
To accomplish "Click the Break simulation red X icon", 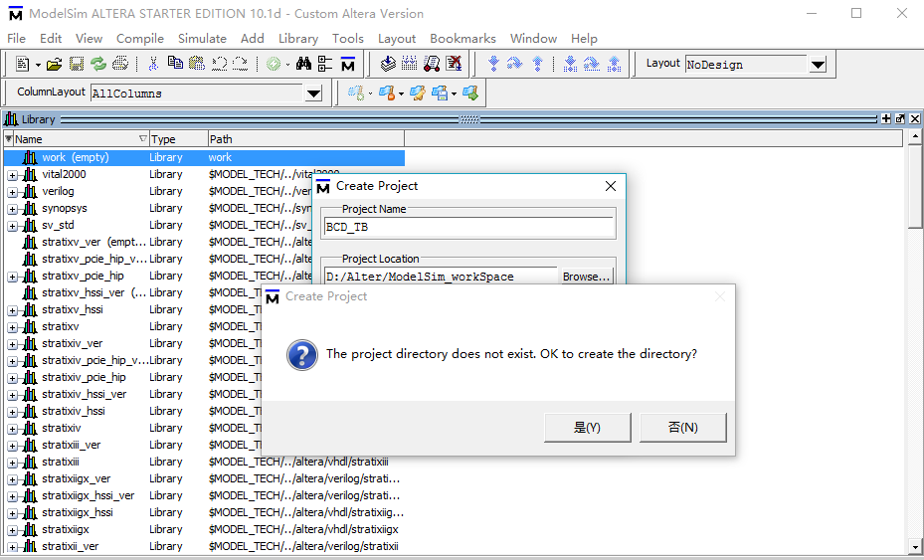I will tap(454, 64).
